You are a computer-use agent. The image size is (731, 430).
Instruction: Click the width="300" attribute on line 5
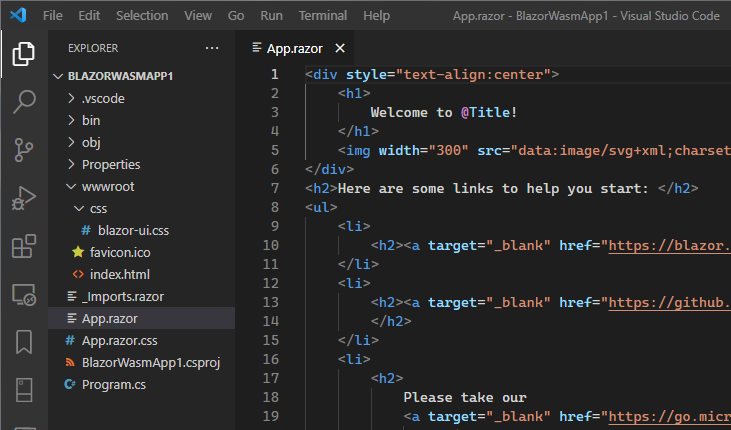click(423, 151)
